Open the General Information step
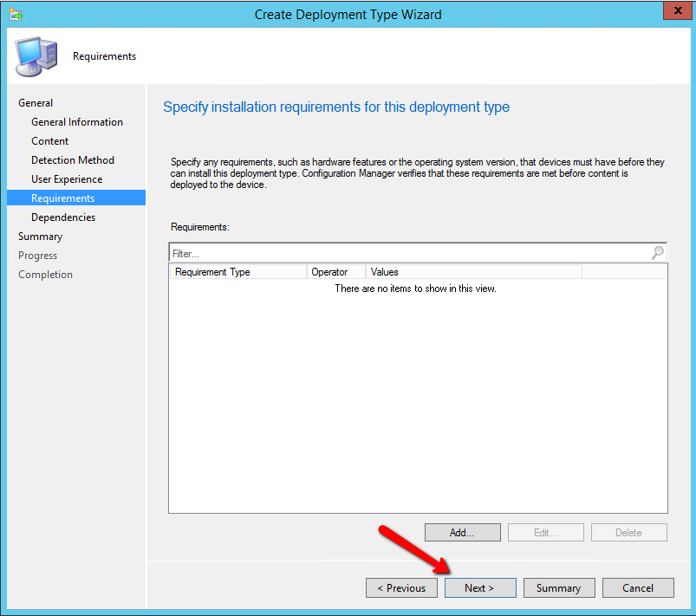 77,122
